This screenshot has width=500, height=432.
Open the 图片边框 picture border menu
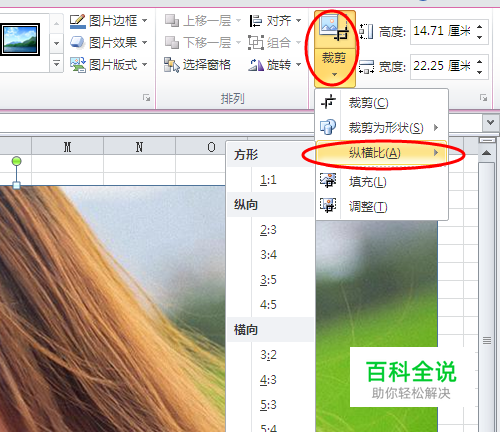coord(108,21)
